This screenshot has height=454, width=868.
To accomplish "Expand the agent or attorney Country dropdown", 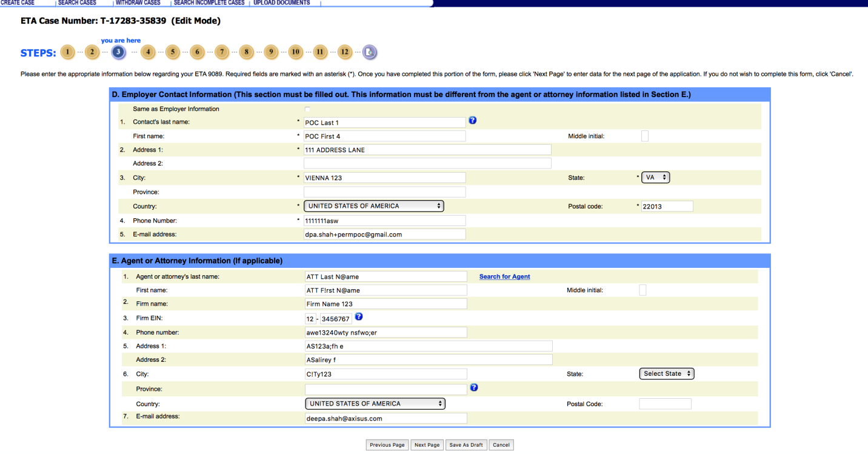I will (x=375, y=404).
